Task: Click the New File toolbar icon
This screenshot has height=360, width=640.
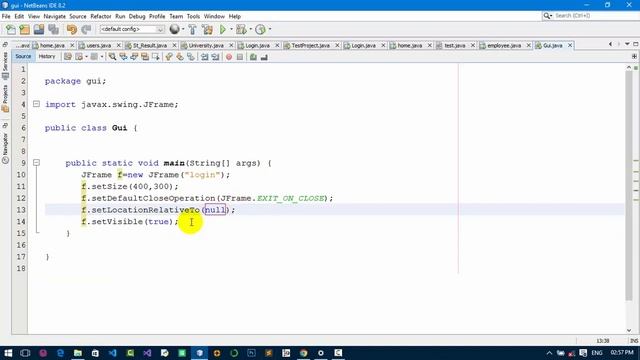Action: (11, 29)
